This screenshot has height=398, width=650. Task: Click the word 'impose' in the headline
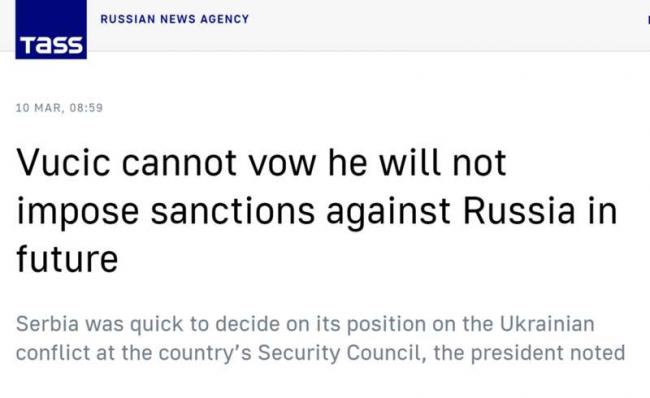(x=78, y=213)
